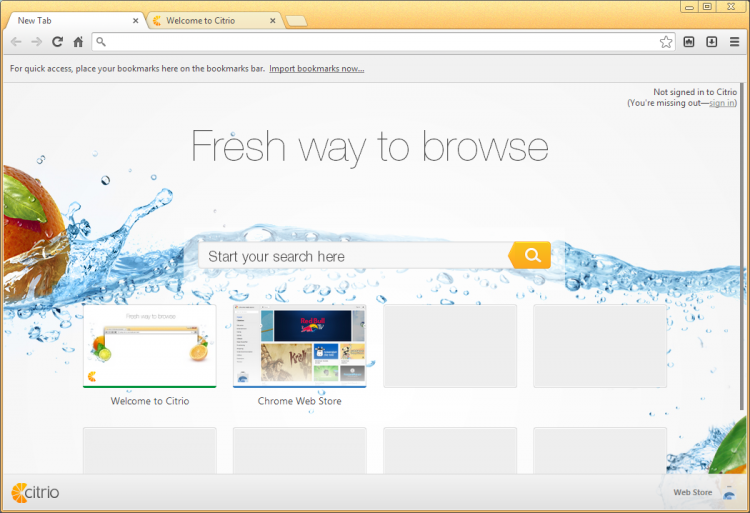Close the New Tab tab
The width and height of the screenshot is (750, 513).
pos(135,21)
